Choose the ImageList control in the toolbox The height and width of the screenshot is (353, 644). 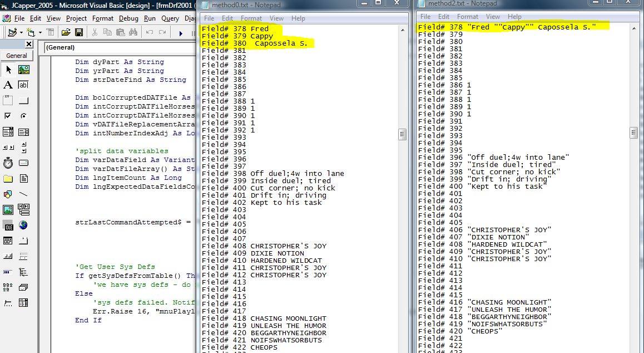click(x=24, y=288)
